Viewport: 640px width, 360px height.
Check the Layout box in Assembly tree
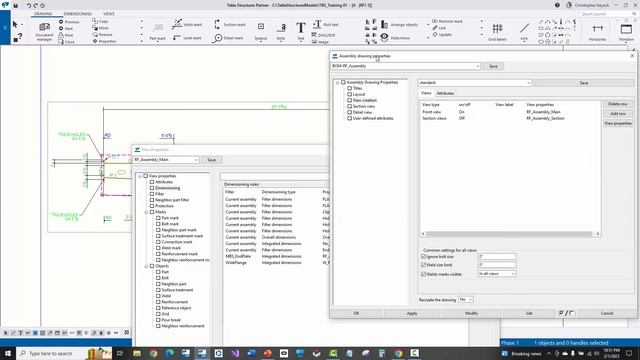coord(349,94)
